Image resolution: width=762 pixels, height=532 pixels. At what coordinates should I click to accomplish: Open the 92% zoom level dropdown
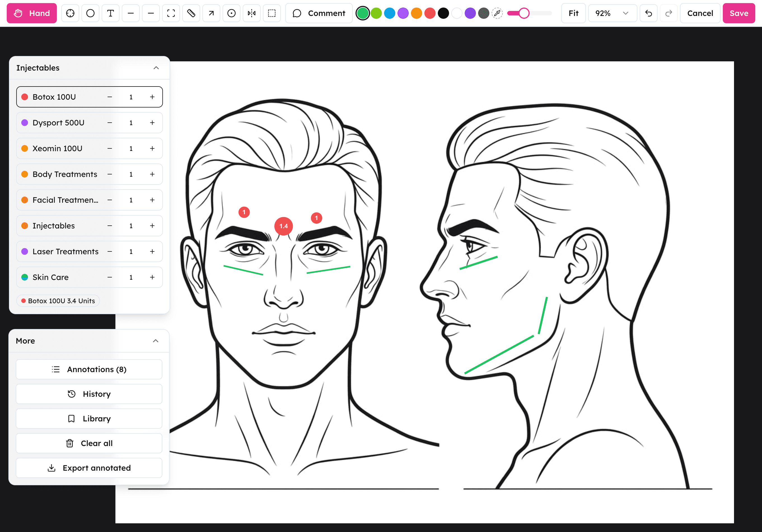(x=612, y=13)
